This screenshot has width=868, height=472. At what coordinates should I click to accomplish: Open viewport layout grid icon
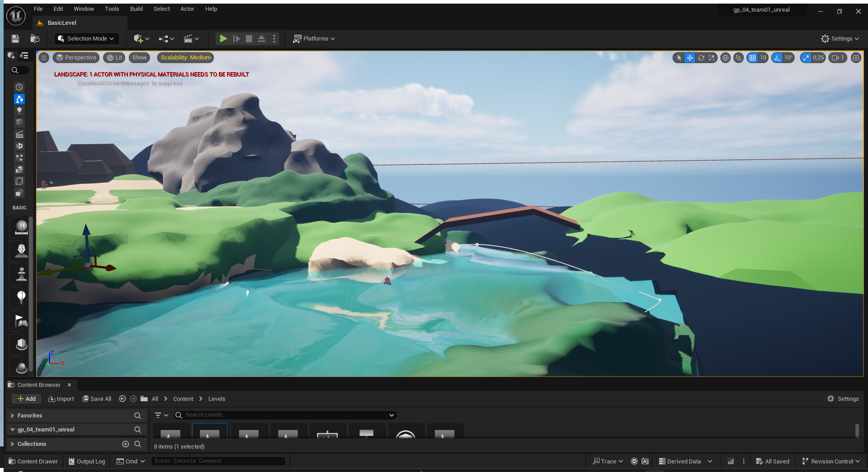(x=856, y=58)
